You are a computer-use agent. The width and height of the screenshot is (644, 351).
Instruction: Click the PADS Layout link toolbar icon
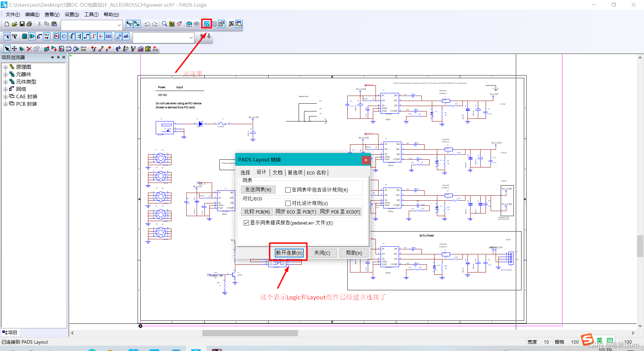[207, 24]
